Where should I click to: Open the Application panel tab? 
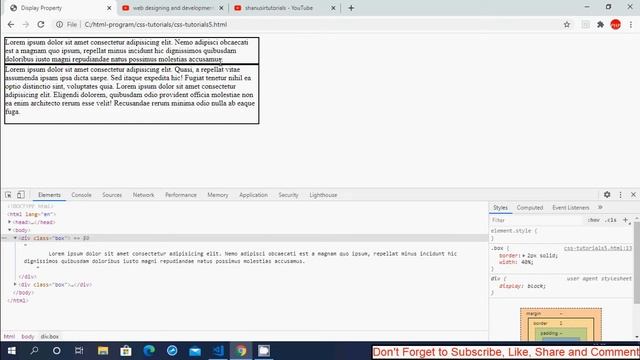click(x=253, y=195)
